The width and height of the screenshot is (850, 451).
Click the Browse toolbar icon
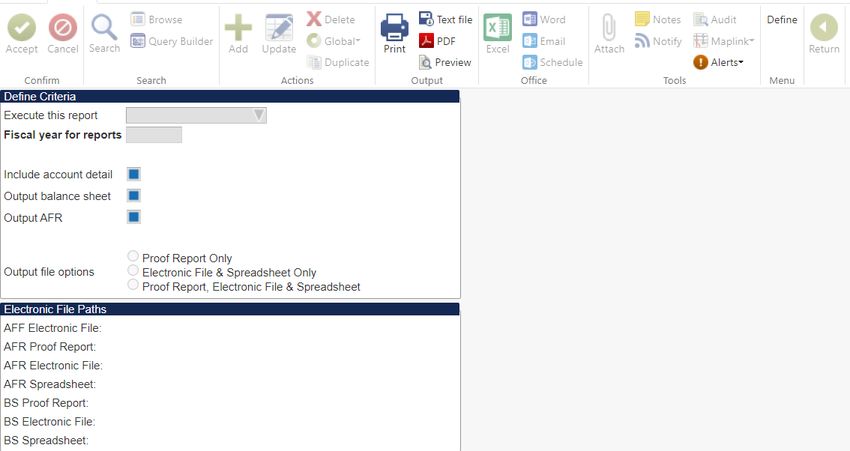click(x=138, y=20)
